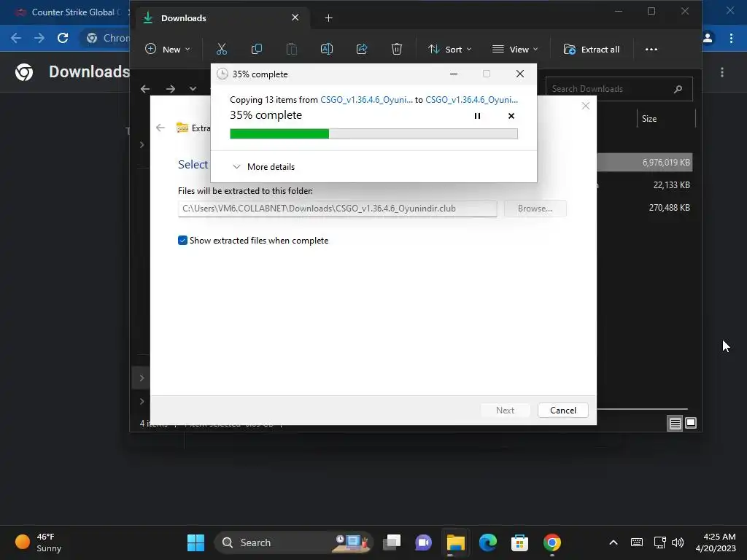This screenshot has width=747, height=560.
Task: Open Task View from the taskbar
Action: pos(392,542)
